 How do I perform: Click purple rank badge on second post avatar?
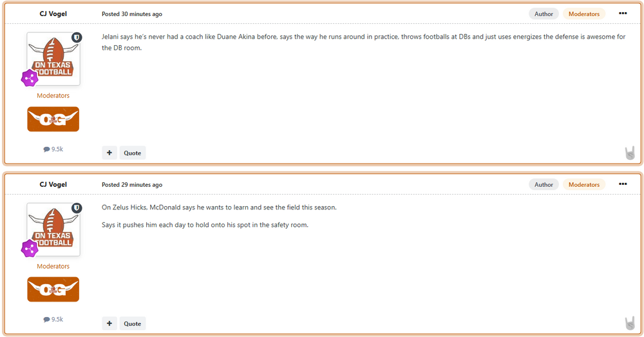30,249
